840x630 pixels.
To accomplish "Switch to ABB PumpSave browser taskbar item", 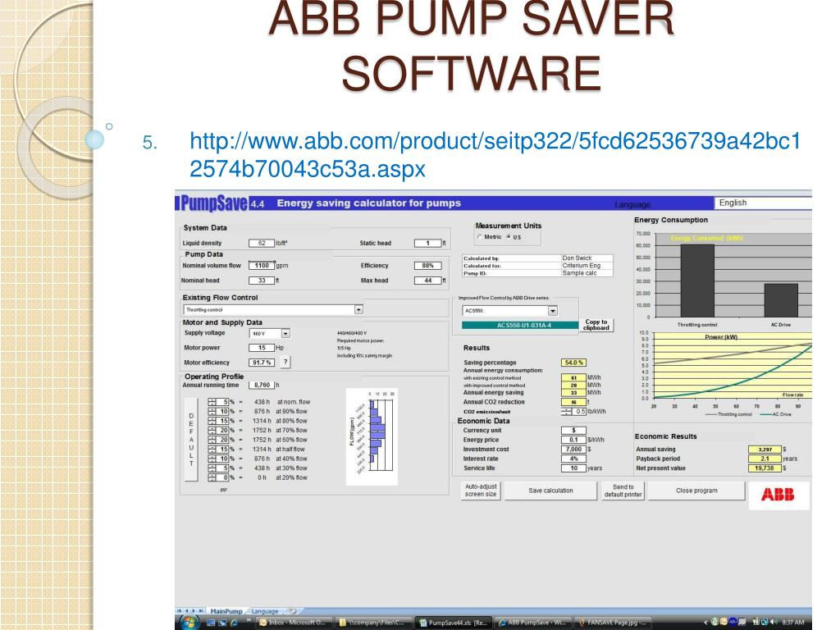I will tap(532, 623).
